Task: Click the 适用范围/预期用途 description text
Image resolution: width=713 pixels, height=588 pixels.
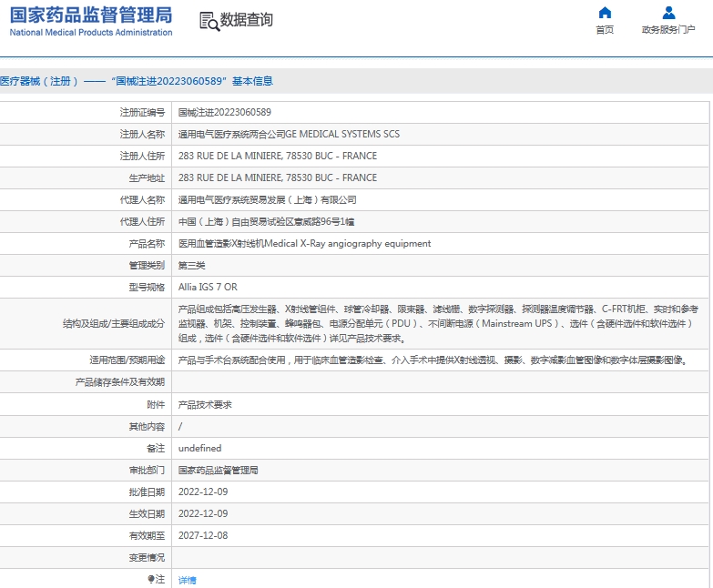Action: (x=433, y=360)
